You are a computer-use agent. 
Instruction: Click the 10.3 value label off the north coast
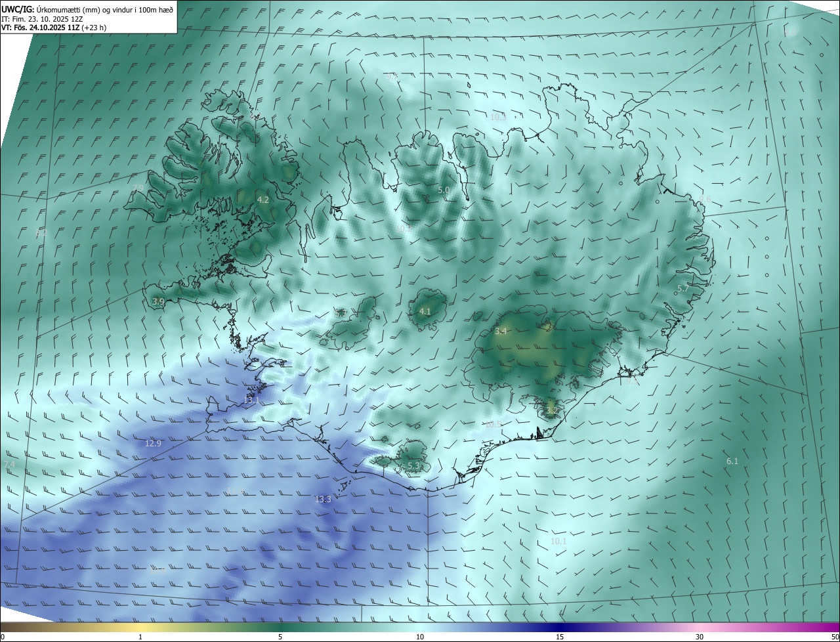pyautogui.click(x=498, y=117)
